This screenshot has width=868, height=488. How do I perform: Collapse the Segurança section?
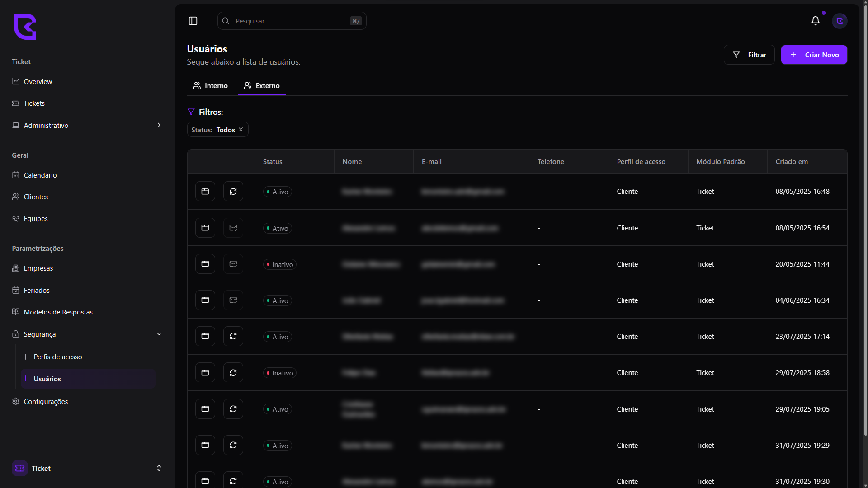click(159, 334)
